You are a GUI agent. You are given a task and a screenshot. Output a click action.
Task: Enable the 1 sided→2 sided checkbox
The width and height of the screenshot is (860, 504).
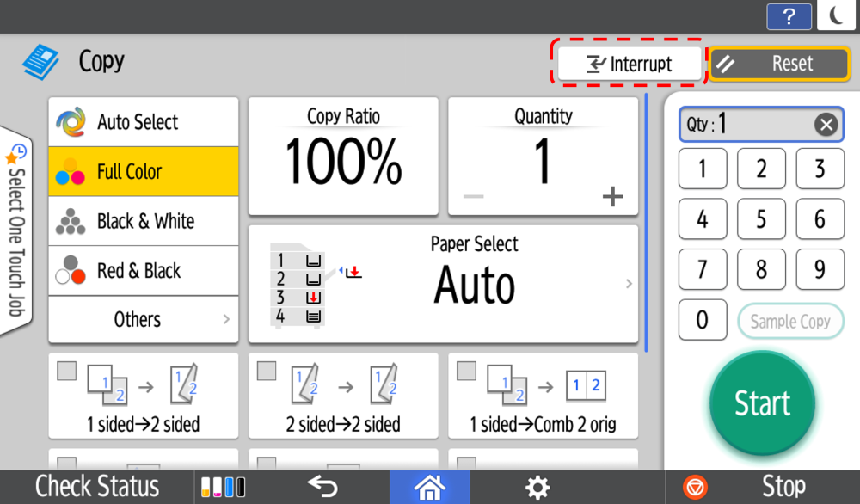[x=67, y=371]
